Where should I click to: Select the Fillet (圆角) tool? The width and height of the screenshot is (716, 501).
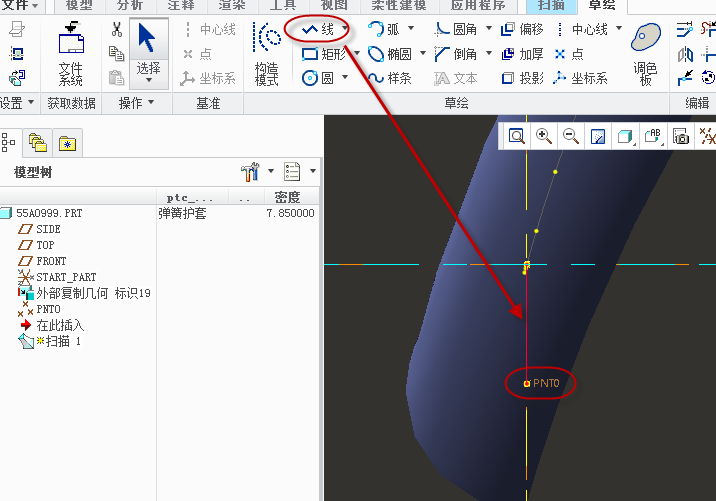(x=456, y=30)
